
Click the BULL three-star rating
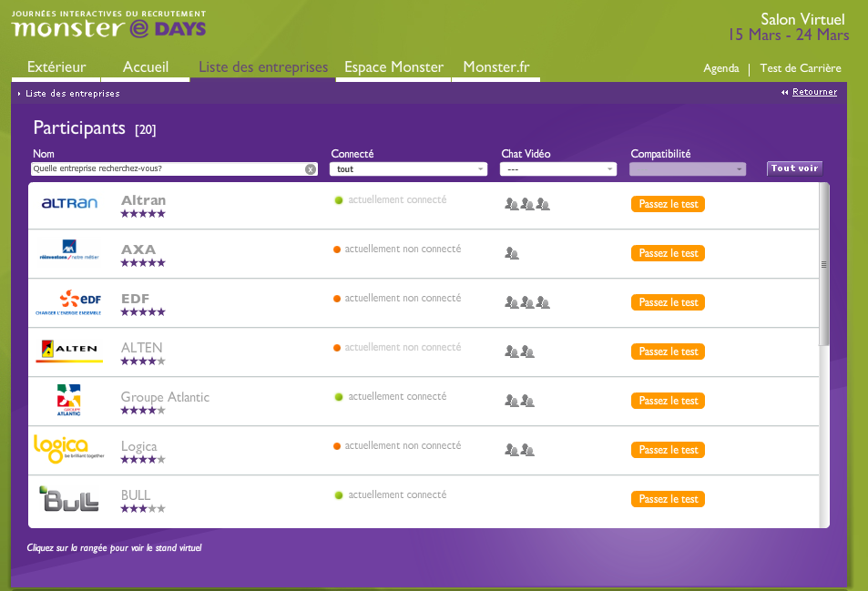click(x=143, y=508)
